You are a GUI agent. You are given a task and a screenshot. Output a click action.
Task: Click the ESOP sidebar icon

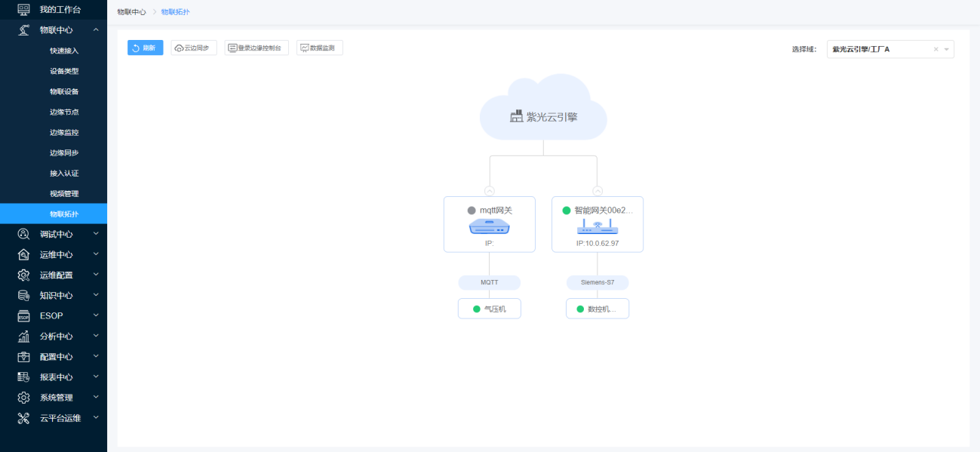point(23,315)
